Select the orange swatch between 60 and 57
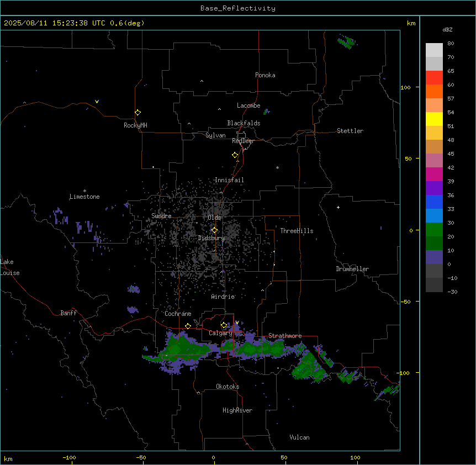 tap(434, 91)
